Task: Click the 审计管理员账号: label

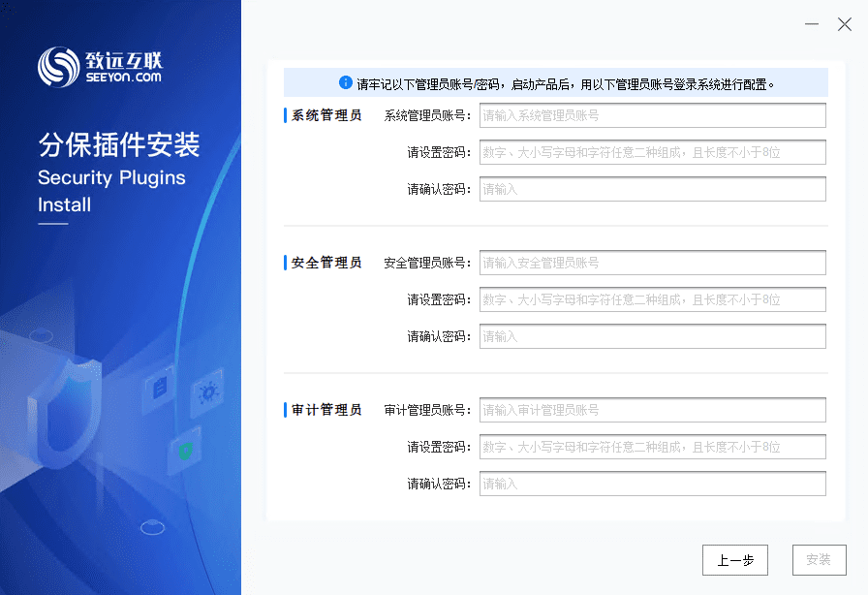Action: coord(427,410)
